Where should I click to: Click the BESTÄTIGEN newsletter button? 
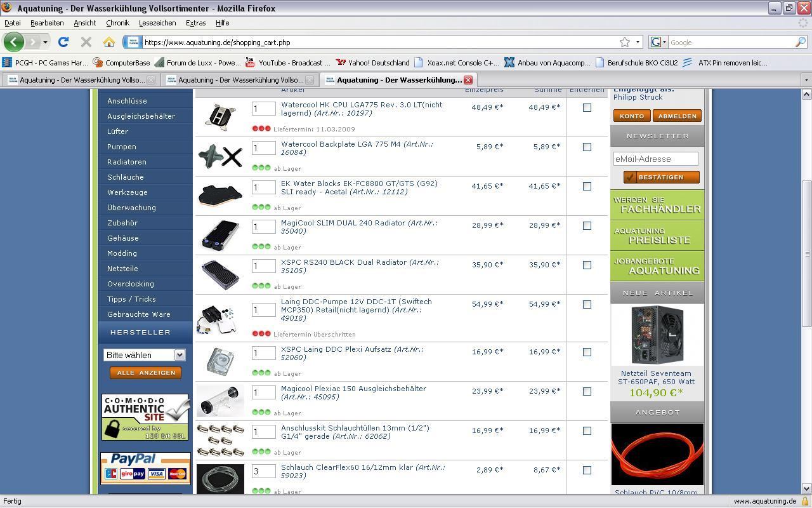[x=661, y=177]
